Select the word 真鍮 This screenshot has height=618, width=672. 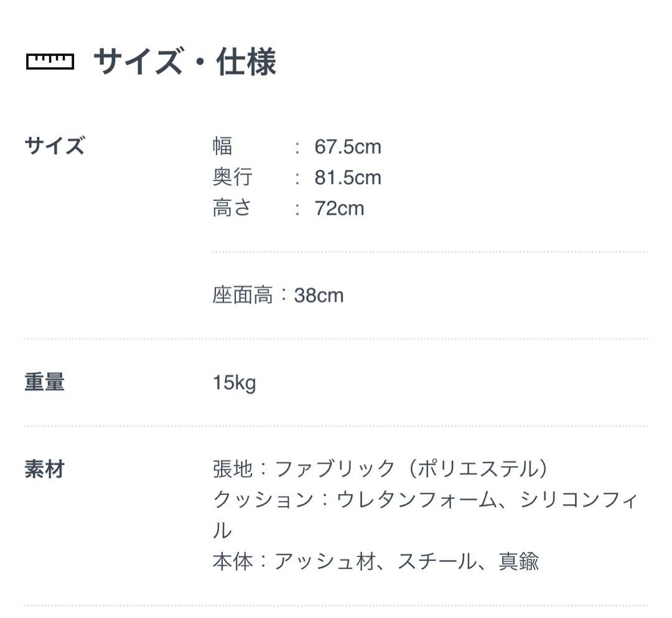coord(518,561)
